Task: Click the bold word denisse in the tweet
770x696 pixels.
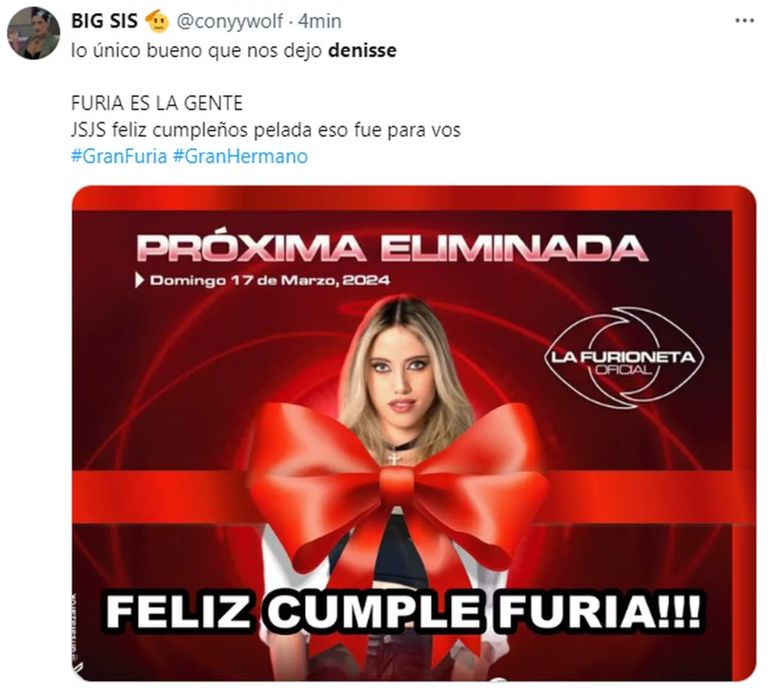Action: coord(362,51)
